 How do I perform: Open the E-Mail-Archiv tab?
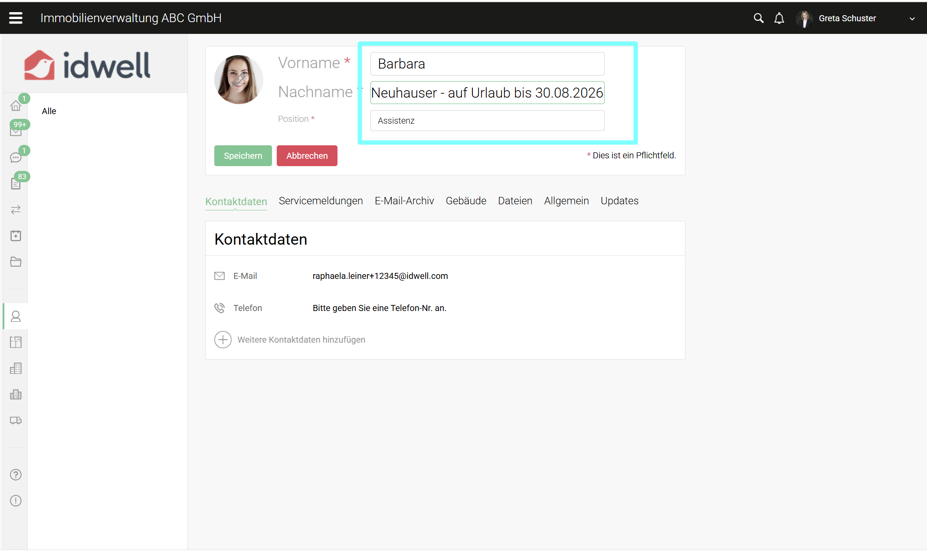click(x=404, y=201)
